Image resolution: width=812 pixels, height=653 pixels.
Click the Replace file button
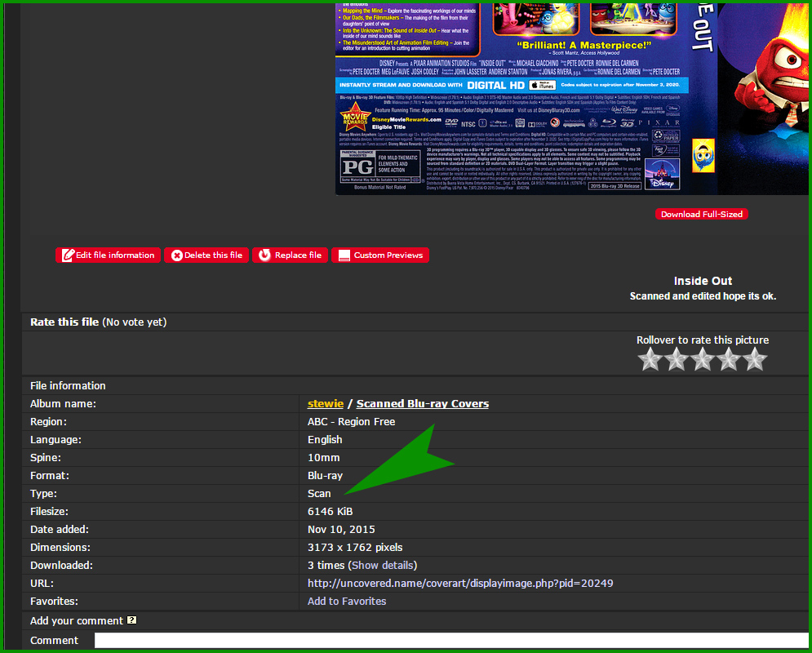pyautogui.click(x=290, y=255)
